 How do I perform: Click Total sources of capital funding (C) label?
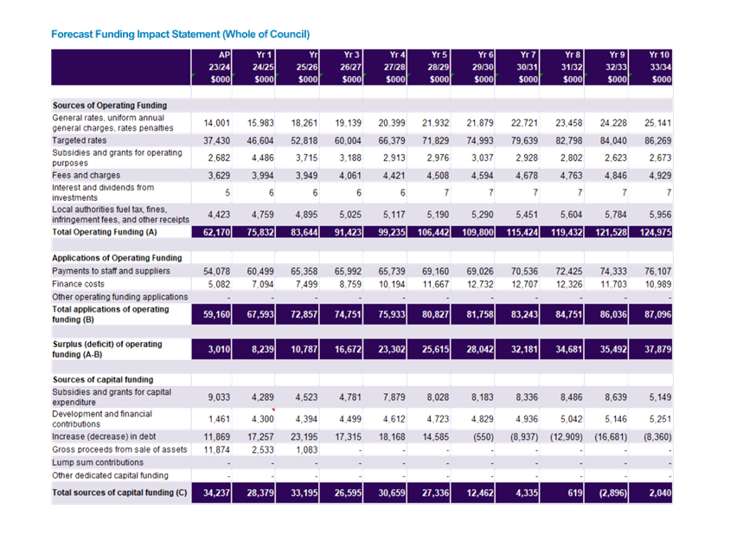[x=119, y=493]
